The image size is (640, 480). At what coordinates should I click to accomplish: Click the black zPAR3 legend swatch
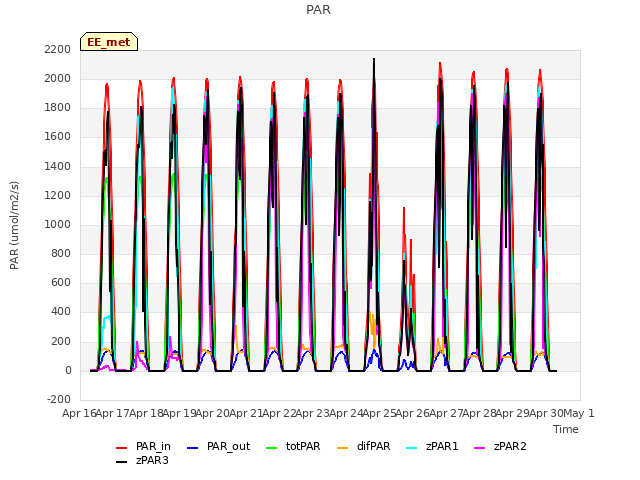pos(122,462)
